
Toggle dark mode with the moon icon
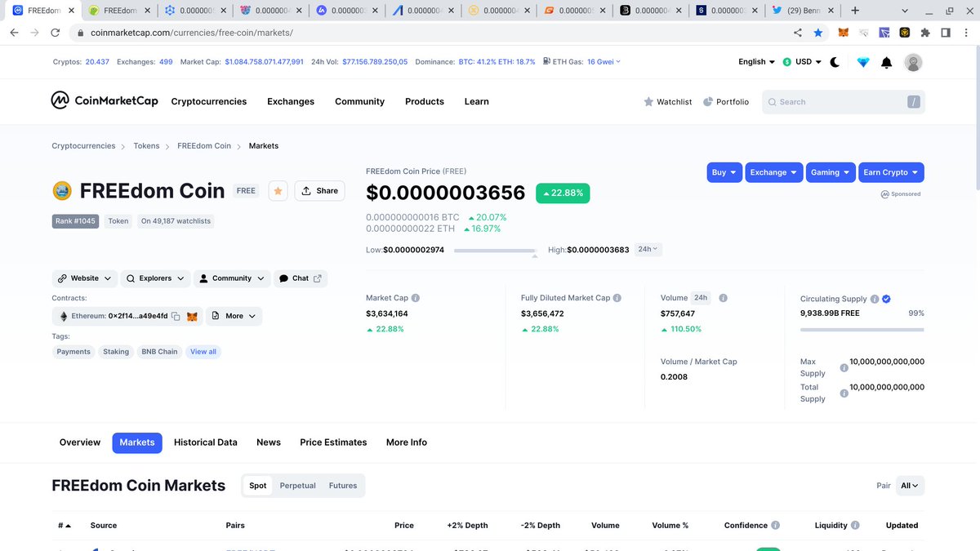coord(834,61)
